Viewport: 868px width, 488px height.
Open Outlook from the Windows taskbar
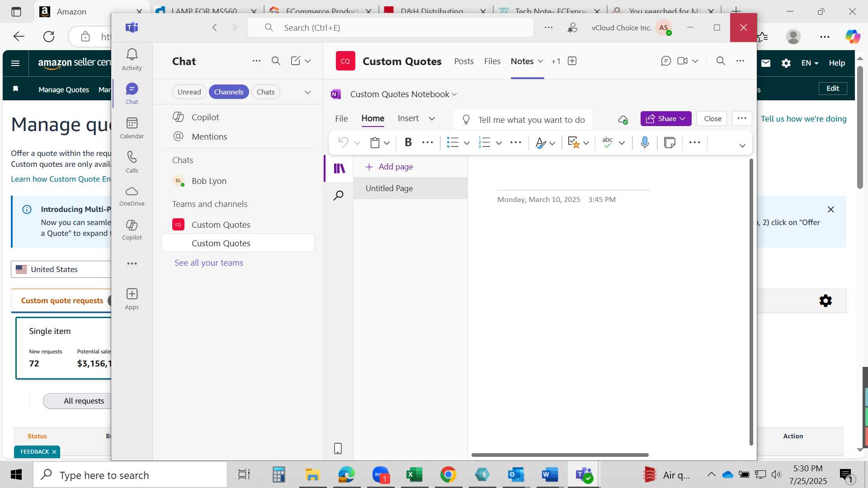[x=516, y=475]
